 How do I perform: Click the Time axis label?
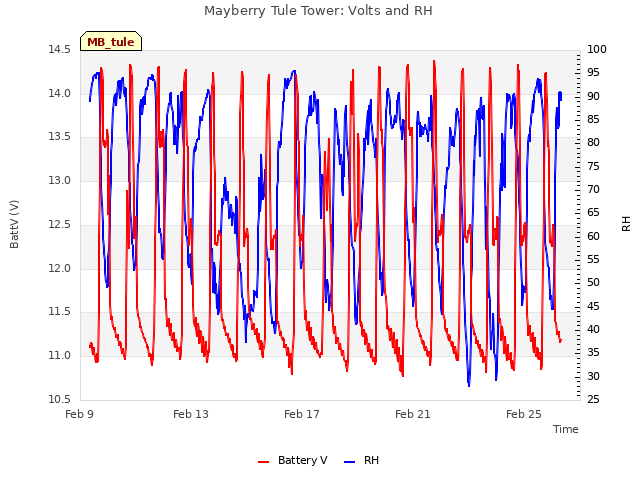tap(565, 429)
